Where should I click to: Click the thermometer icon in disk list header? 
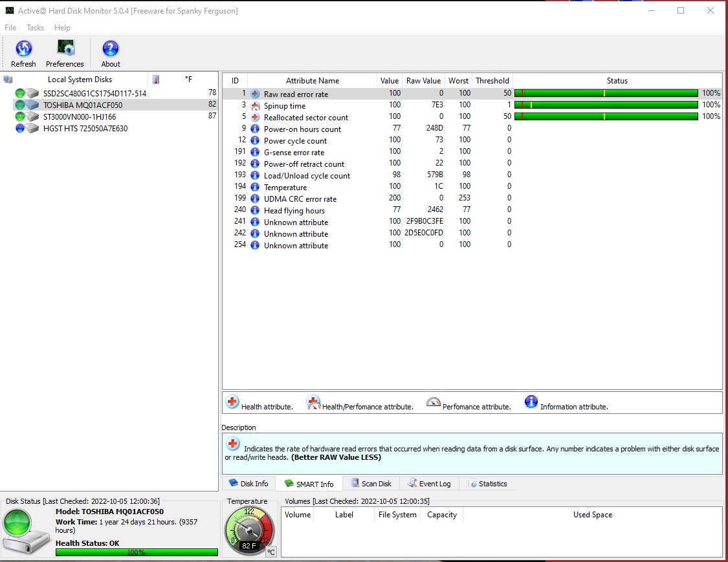[156, 80]
